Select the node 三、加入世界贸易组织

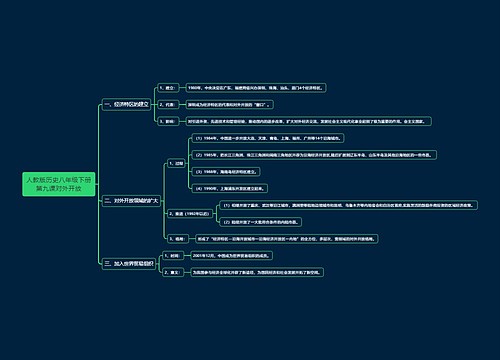(x=129, y=264)
